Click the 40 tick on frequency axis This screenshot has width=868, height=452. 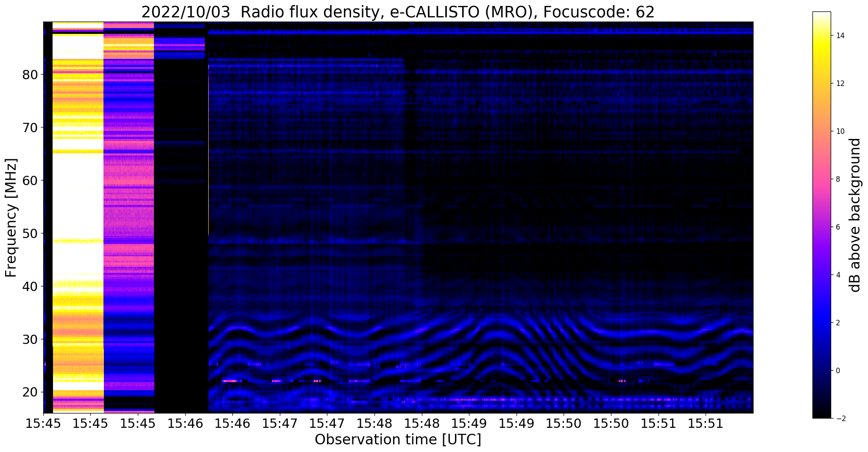tap(31, 286)
